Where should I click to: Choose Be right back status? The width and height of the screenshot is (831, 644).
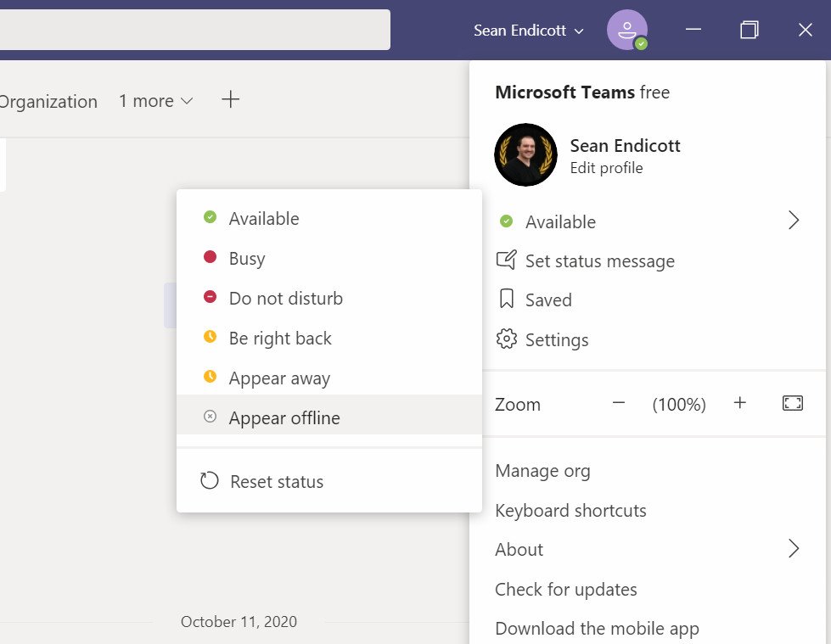(279, 339)
